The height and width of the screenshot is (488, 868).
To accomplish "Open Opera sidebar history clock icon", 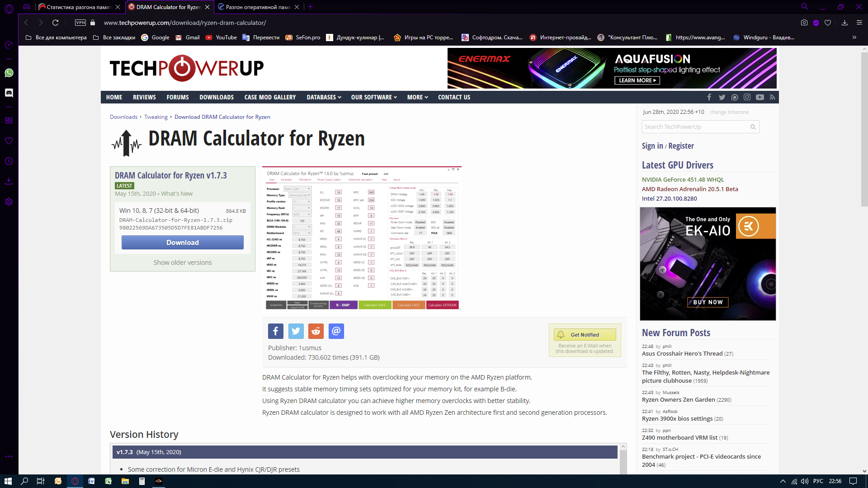I will (x=9, y=161).
